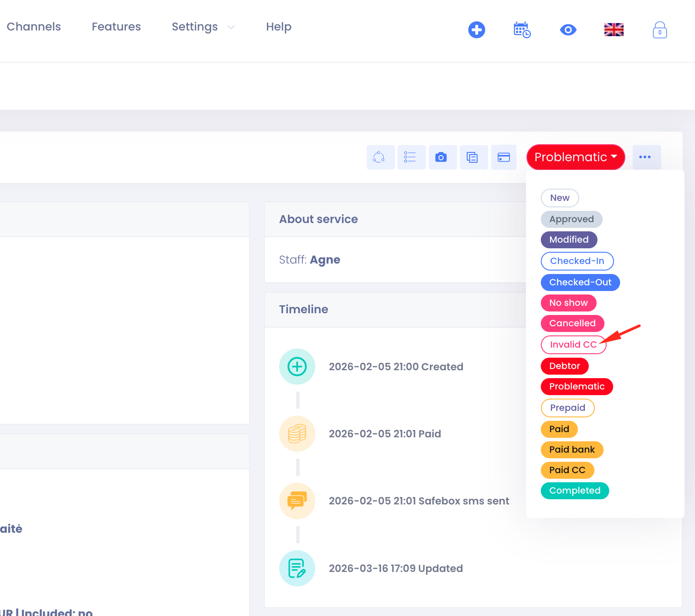Screen dimensions: 695x616
Task: Open the Features menu item
Action: pyautogui.click(x=116, y=27)
